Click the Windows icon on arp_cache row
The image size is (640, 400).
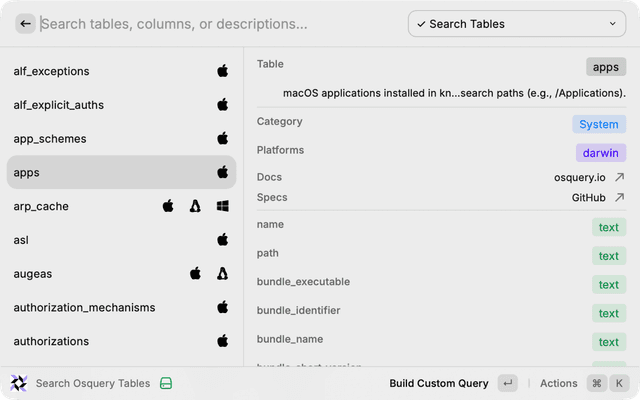223,206
